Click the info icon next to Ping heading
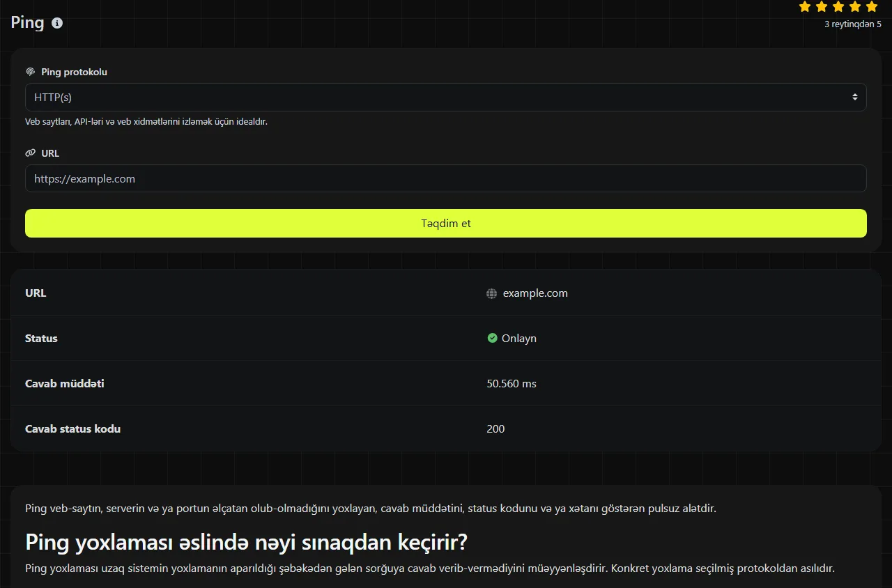Image resolution: width=892 pixels, height=588 pixels. coord(57,23)
